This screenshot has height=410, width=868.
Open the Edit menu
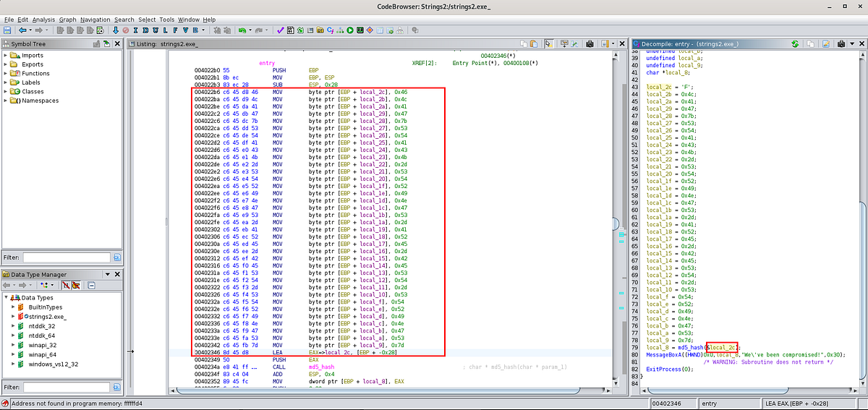point(23,19)
